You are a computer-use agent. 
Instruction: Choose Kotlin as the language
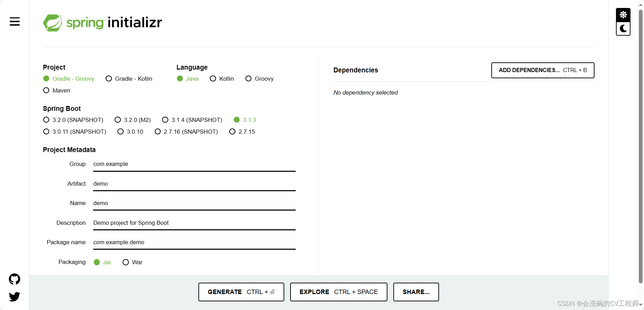pos(222,79)
